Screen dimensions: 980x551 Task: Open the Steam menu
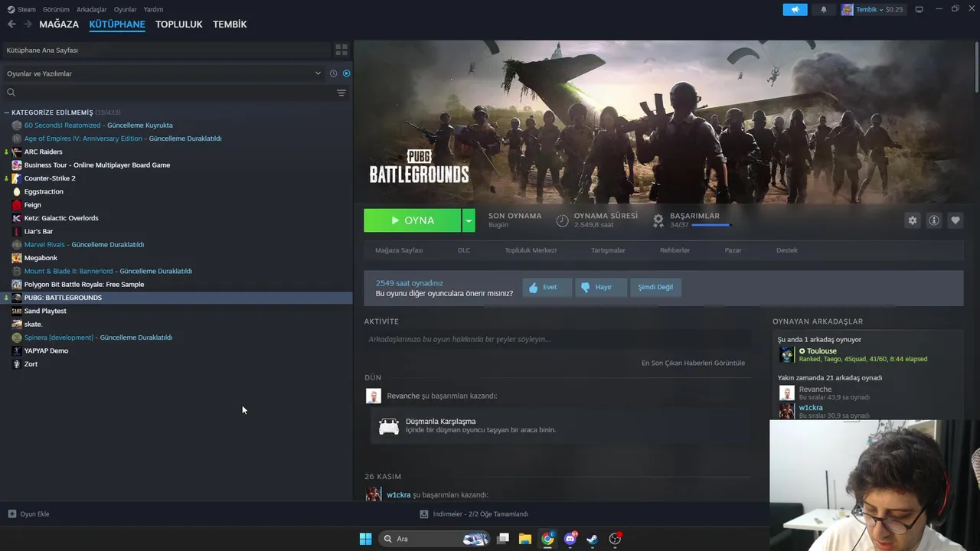pos(22,9)
